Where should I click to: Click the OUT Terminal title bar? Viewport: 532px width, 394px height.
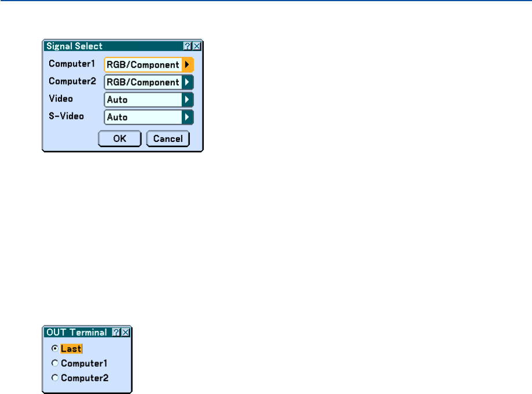point(78,332)
